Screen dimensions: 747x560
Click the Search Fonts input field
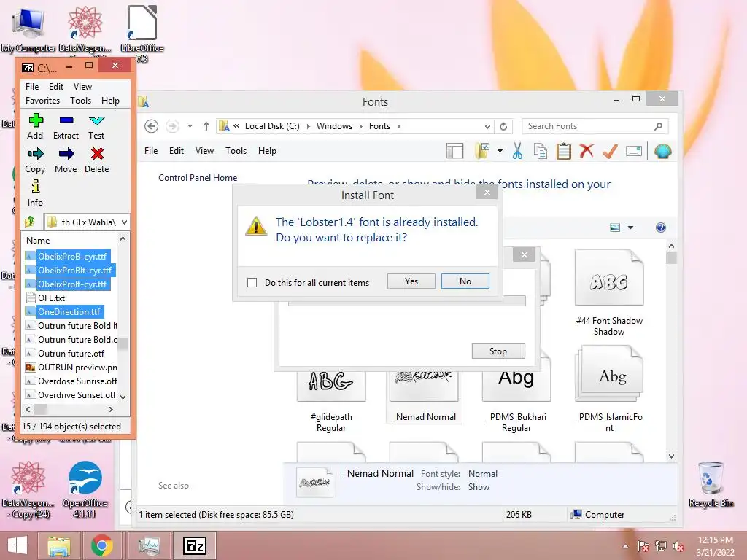click(595, 126)
